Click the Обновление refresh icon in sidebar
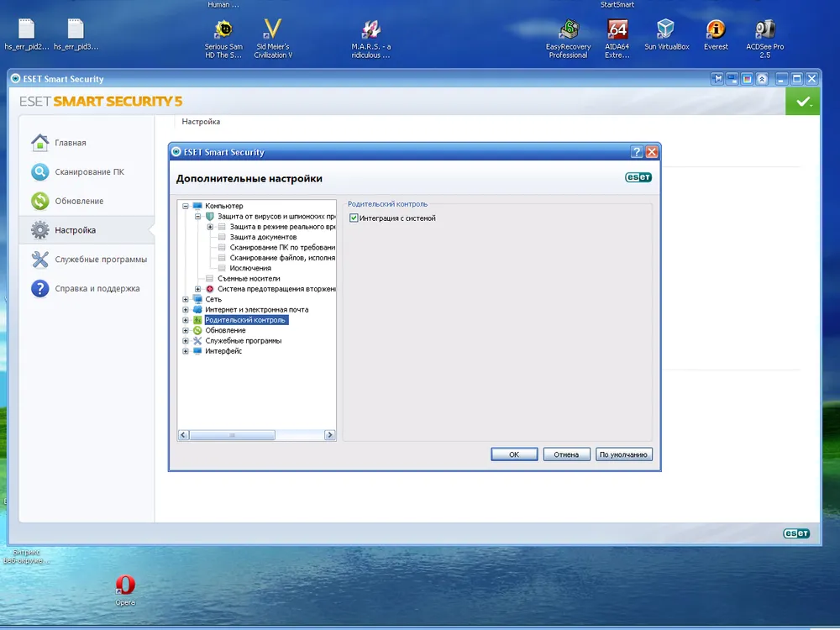 click(x=39, y=201)
